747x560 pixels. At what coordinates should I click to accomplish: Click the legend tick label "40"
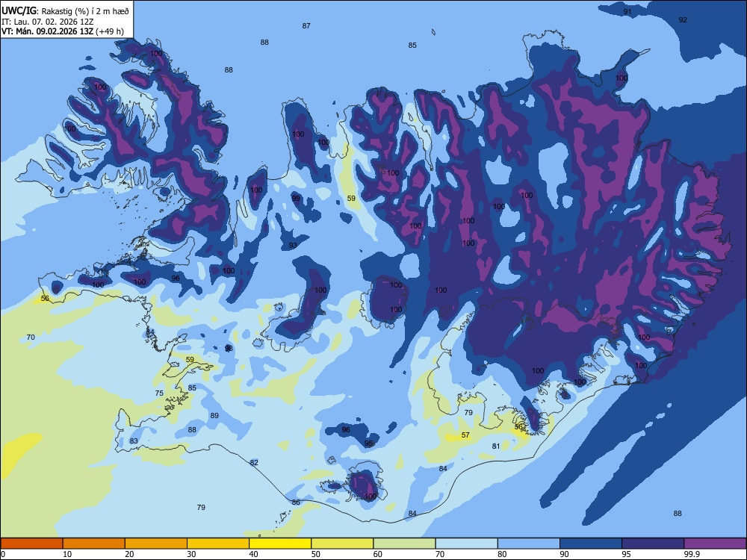(x=253, y=554)
